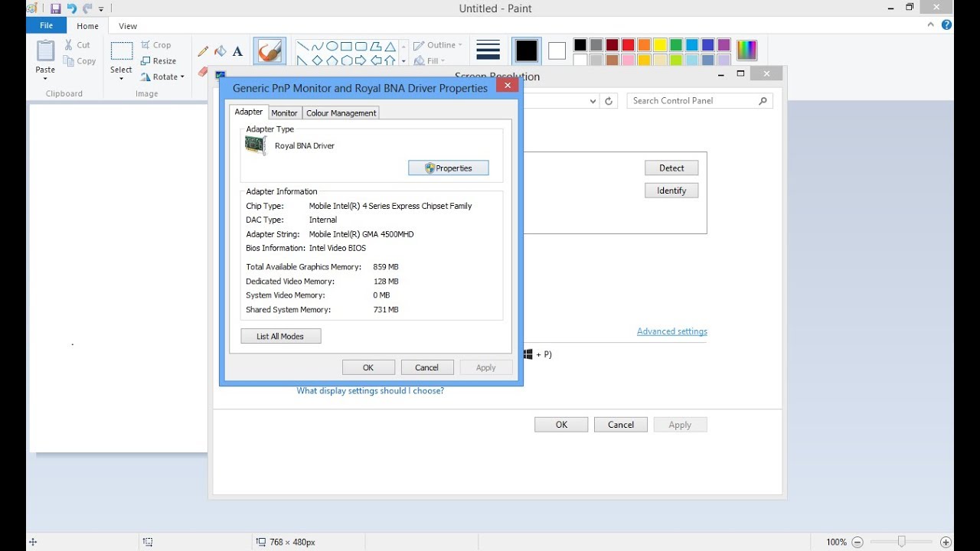Expand the Paste dropdown arrow
Viewport: 980px width, 551px height.
(x=45, y=78)
